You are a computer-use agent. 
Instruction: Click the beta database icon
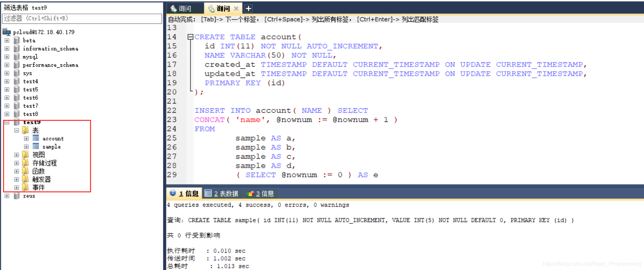tap(16, 40)
